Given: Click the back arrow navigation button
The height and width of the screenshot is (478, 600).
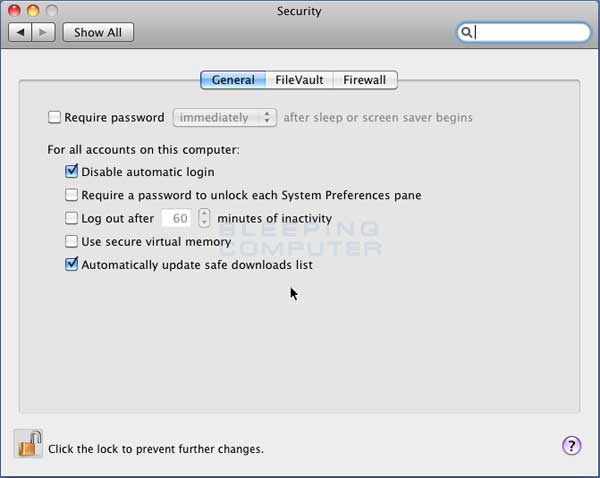Looking at the screenshot, I should click(x=20, y=33).
